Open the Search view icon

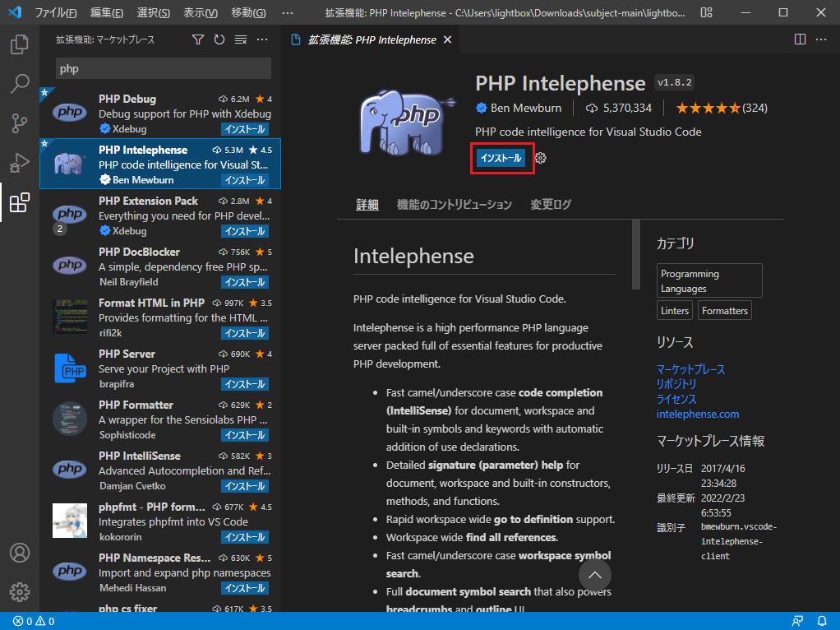click(x=20, y=84)
